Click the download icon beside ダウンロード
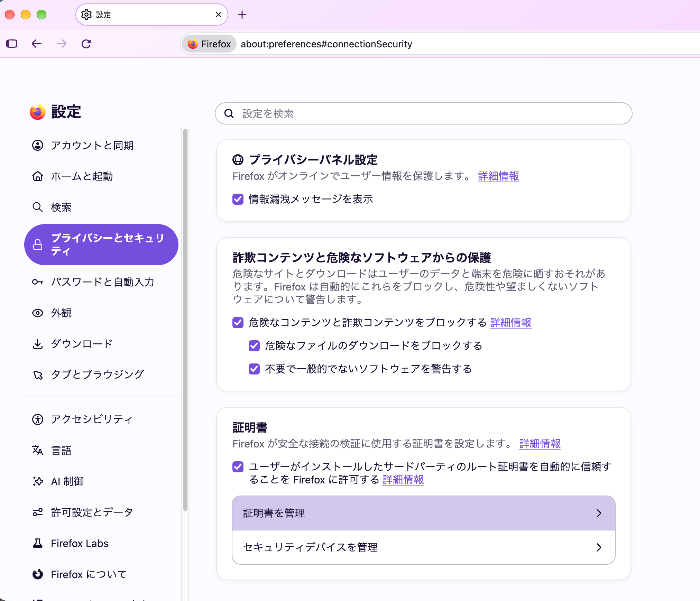The width and height of the screenshot is (700, 601). 38,344
